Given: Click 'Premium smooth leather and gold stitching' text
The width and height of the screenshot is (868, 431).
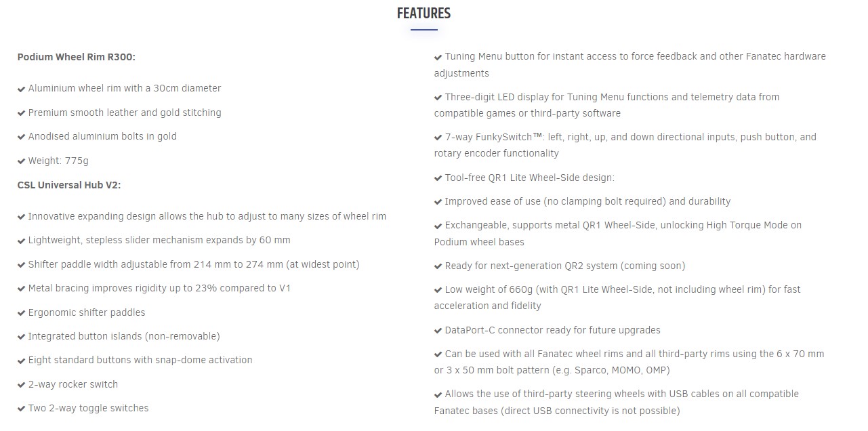Looking at the screenshot, I should [x=125, y=112].
